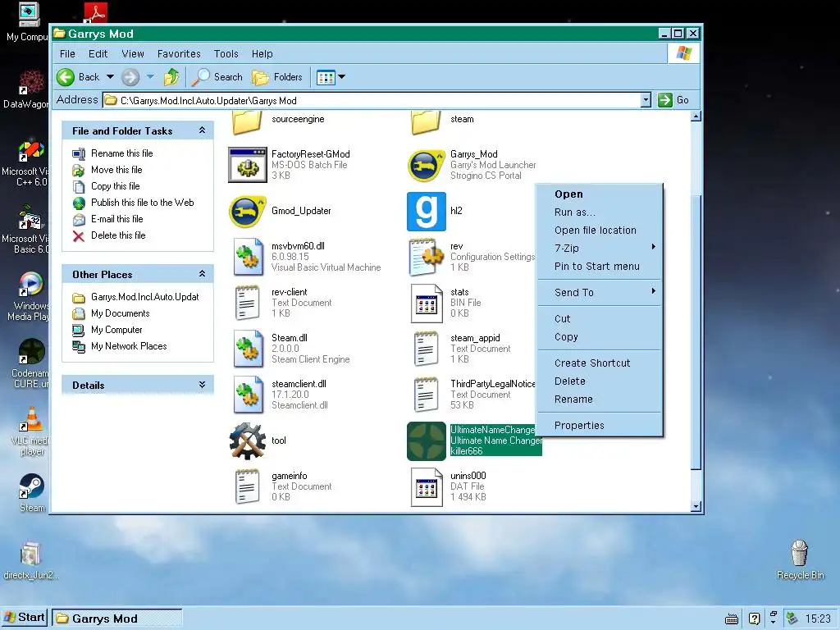Open the Recycle Bin on desktop
Image resolution: width=840 pixels, height=630 pixels.
[x=800, y=559]
